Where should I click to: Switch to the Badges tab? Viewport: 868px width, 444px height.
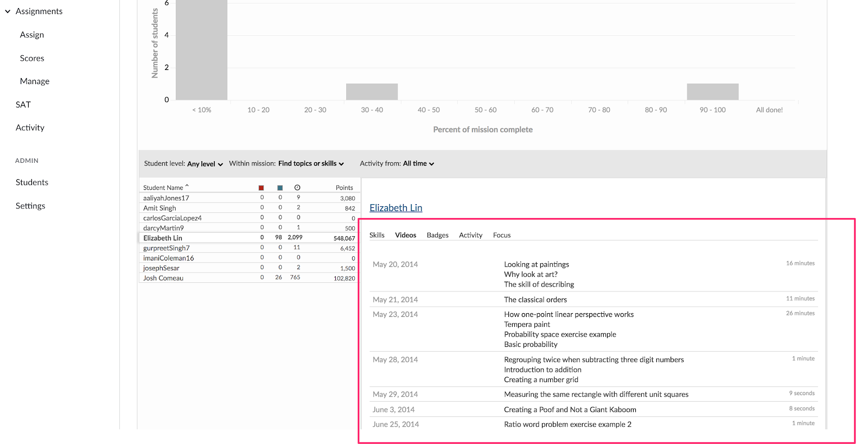pos(437,235)
